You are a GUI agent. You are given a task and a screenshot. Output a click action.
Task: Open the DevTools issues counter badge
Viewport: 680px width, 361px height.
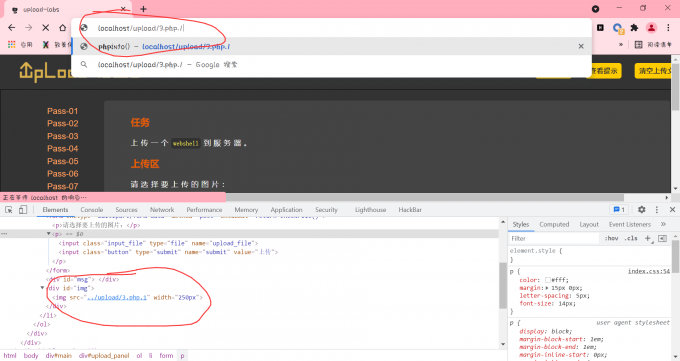click(x=619, y=210)
